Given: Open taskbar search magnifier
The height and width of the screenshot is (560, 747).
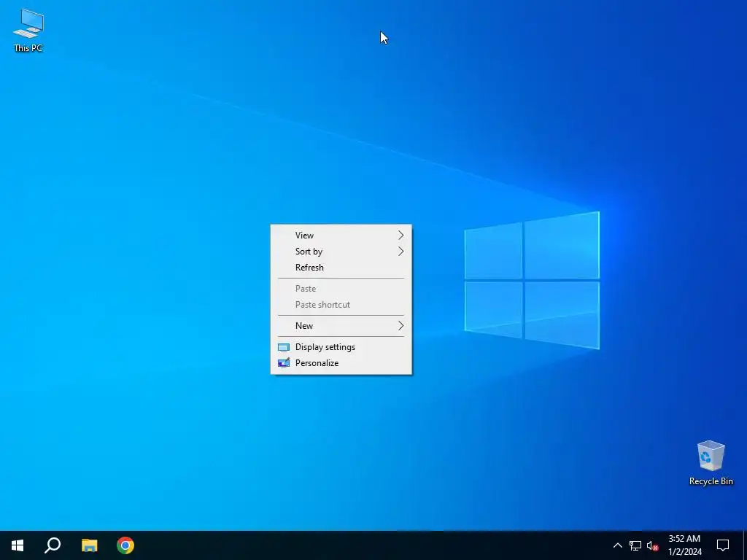Looking at the screenshot, I should coord(53,545).
